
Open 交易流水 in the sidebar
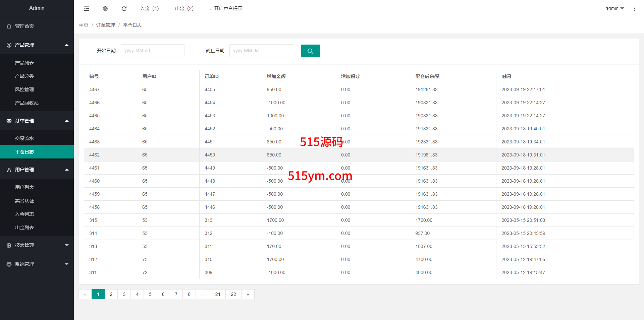24,138
